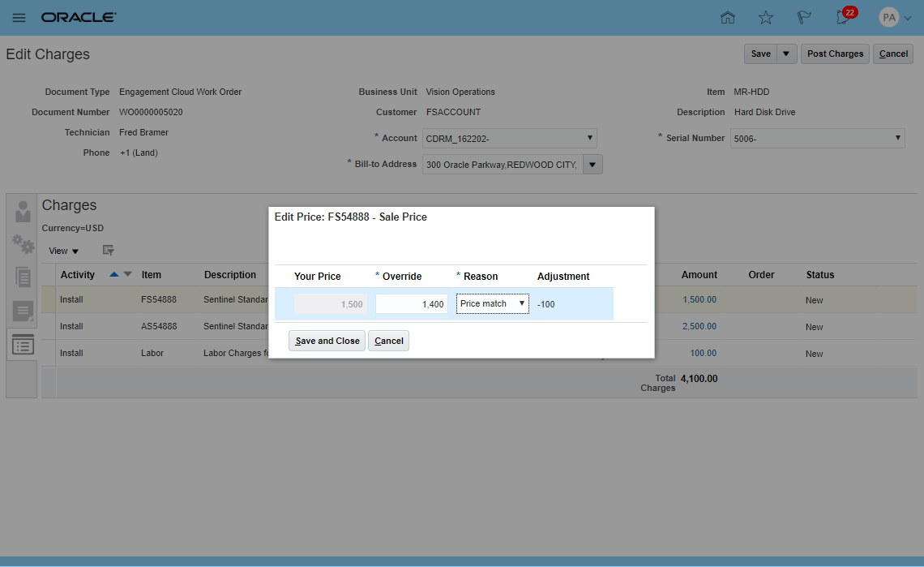This screenshot has width=924, height=567.
Task: Click the Item column header
Action: coord(151,275)
